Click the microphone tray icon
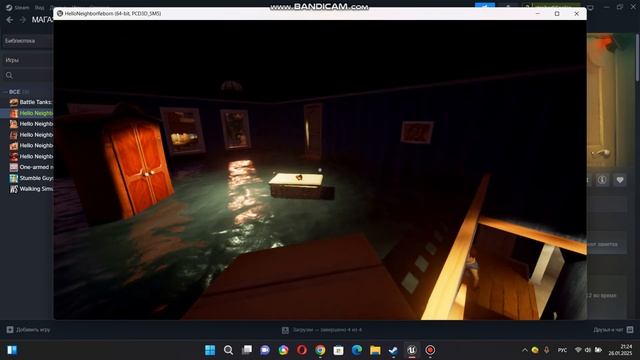Image resolution: width=640 pixels, height=360 pixels. coord(547,350)
